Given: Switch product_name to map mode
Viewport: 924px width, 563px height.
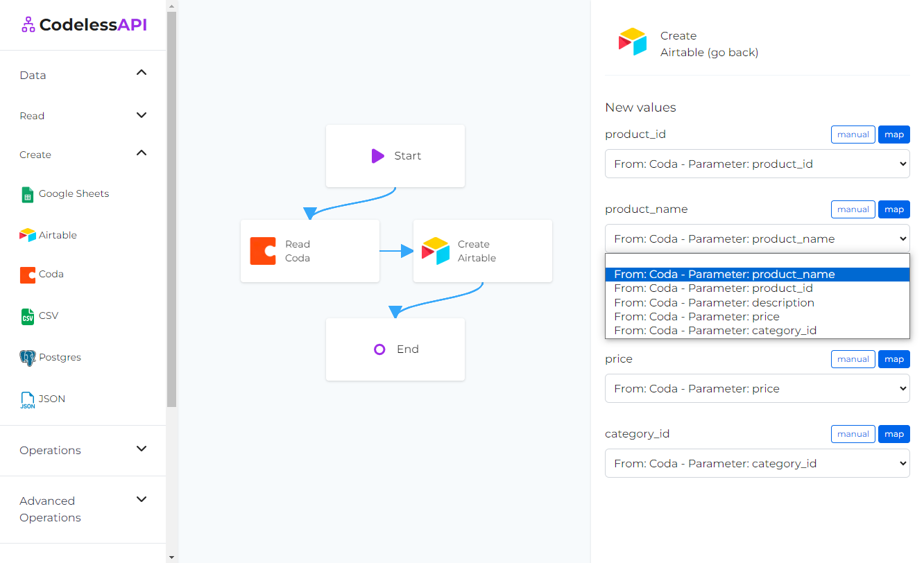Looking at the screenshot, I should [x=894, y=209].
